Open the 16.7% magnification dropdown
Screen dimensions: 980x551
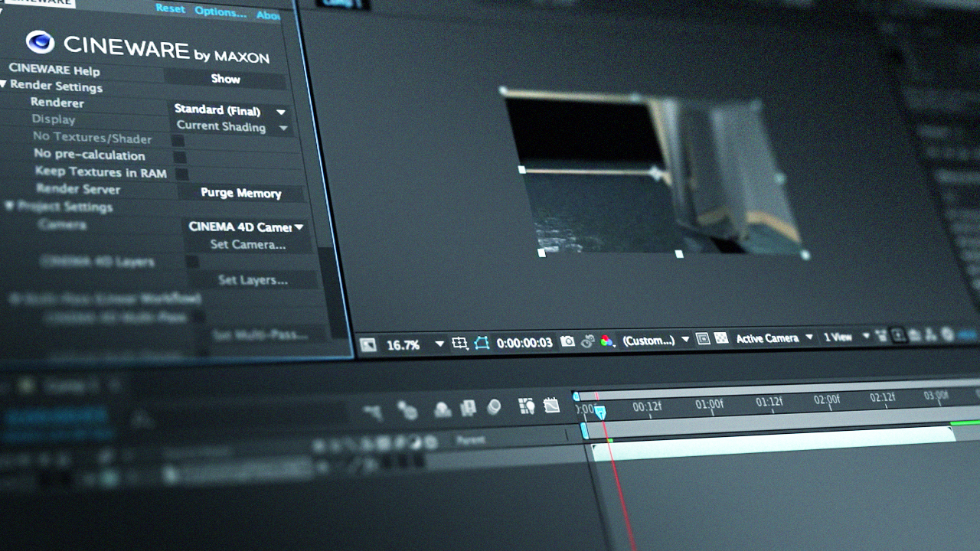coord(414,345)
